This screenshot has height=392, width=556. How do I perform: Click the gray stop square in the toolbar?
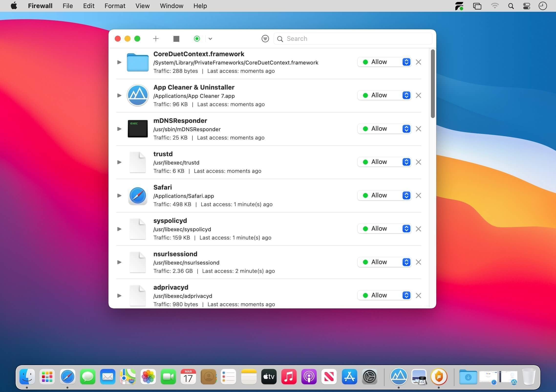(x=176, y=39)
